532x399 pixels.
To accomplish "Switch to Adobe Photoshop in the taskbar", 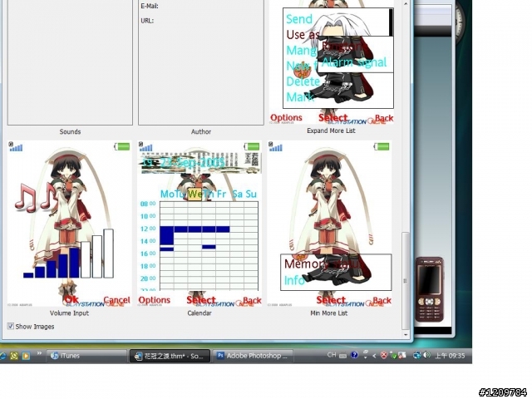I will [253, 356].
